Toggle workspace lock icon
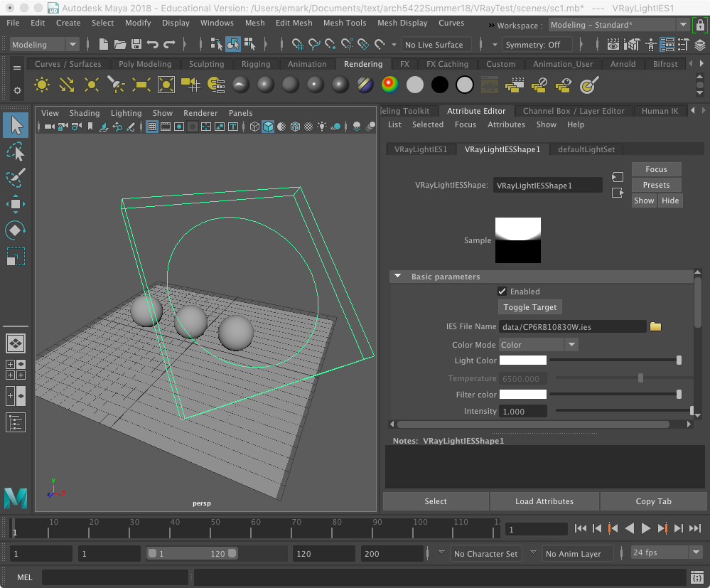710x588 pixels. pos(700,26)
